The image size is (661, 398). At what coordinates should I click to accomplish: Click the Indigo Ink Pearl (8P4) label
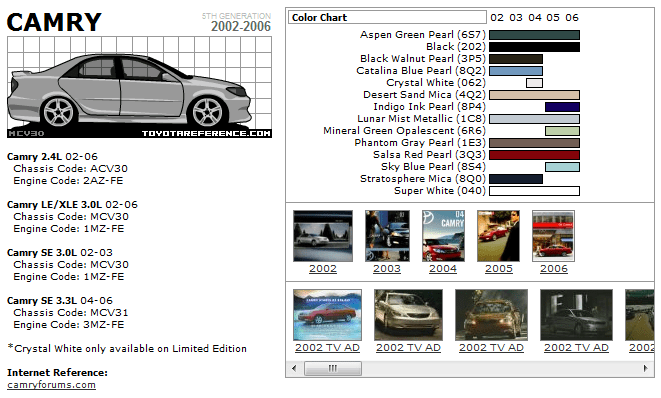pos(430,107)
